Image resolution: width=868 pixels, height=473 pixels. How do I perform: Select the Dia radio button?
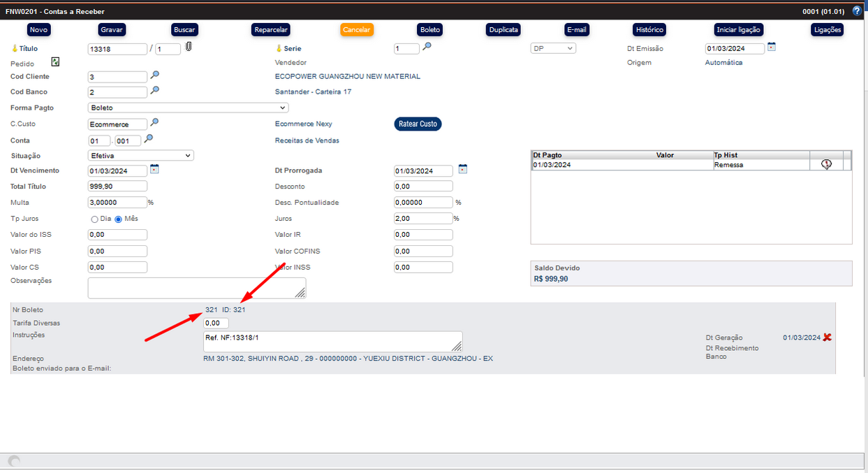[94, 219]
